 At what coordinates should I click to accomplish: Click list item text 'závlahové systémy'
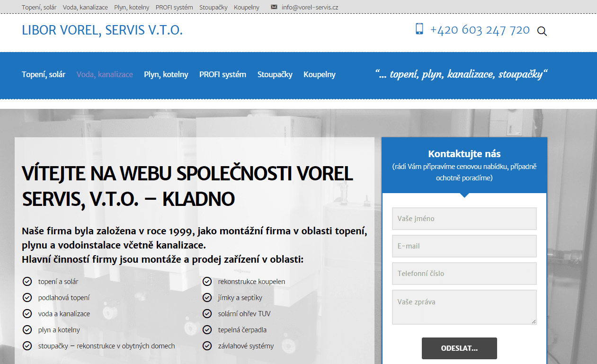coord(246,346)
